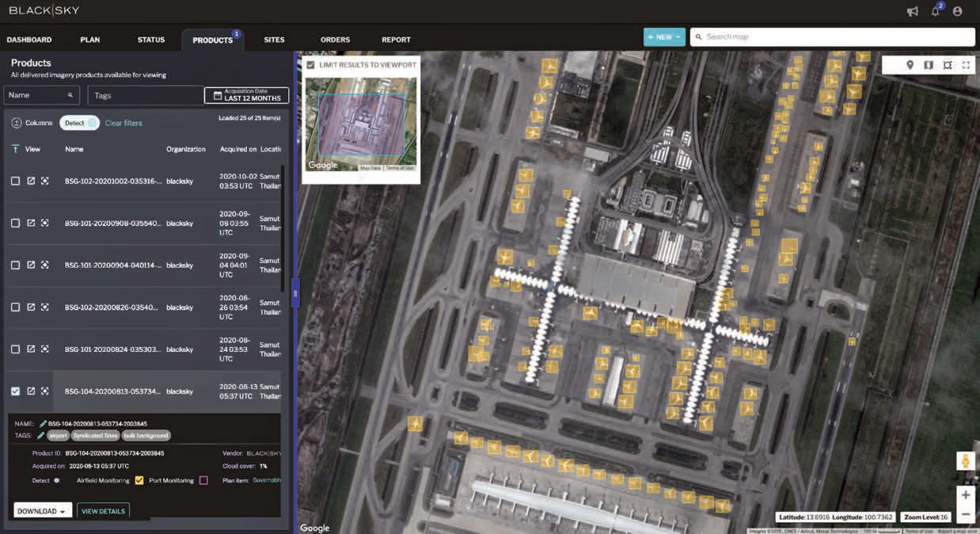
Task: Open the announcements megaphone icon
Action: [x=913, y=11]
